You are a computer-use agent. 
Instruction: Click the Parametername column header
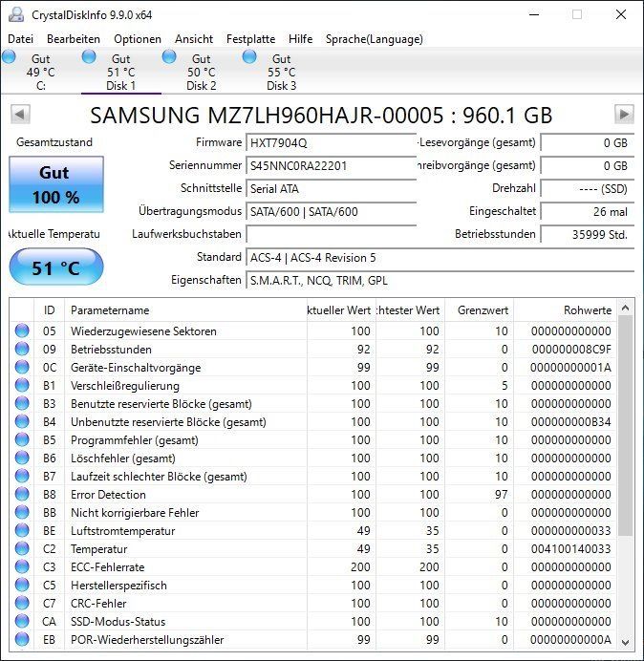pos(185,310)
